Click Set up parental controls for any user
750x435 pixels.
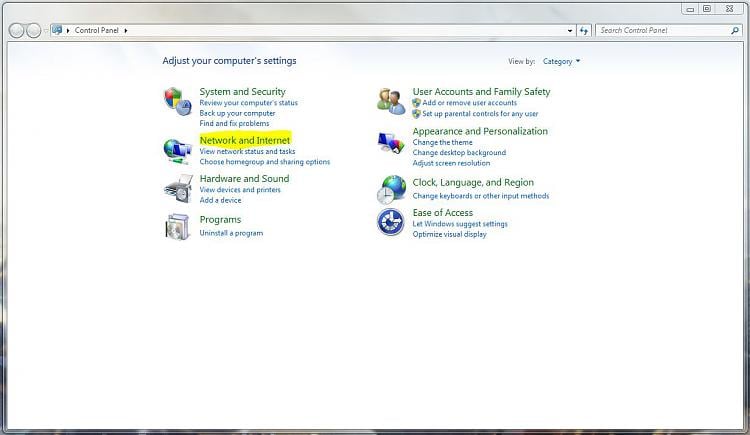(480, 114)
